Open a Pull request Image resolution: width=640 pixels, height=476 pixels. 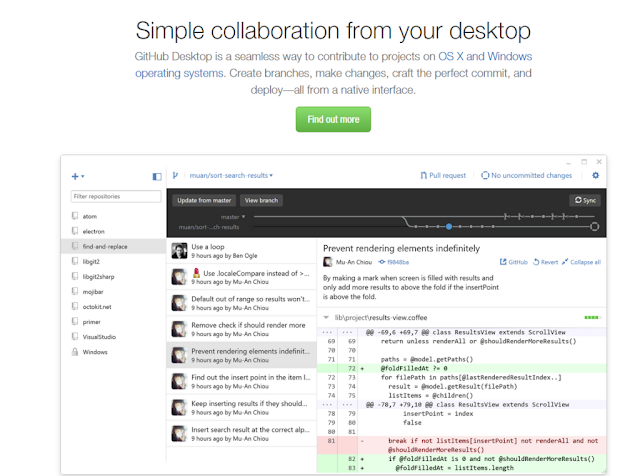pos(443,176)
